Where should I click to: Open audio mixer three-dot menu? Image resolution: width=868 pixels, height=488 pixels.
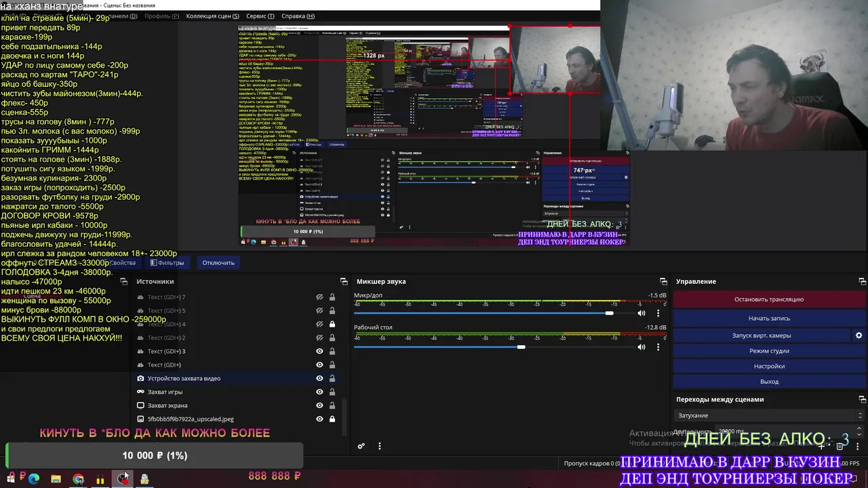[x=379, y=446]
